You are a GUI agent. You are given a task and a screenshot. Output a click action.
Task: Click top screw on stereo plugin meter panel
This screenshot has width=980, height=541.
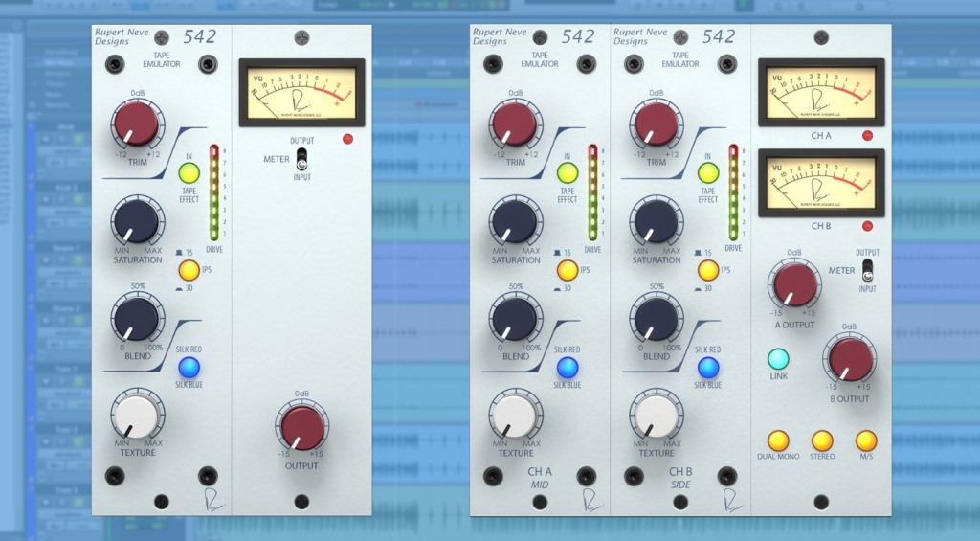[x=821, y=38]
